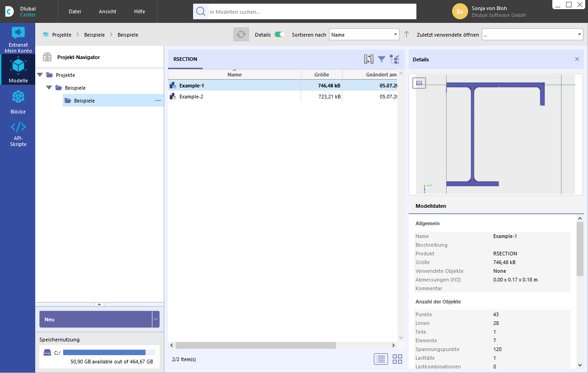The width and height of the screenshot is (588, 373).
Task: Click the C:/ storage usage bar
Action: coord(109,352)
